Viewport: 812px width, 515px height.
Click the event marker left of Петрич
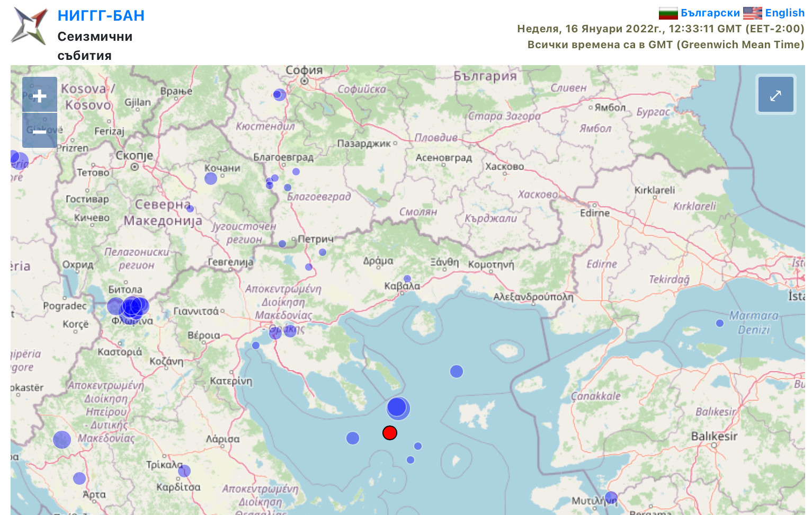[282, 244]
